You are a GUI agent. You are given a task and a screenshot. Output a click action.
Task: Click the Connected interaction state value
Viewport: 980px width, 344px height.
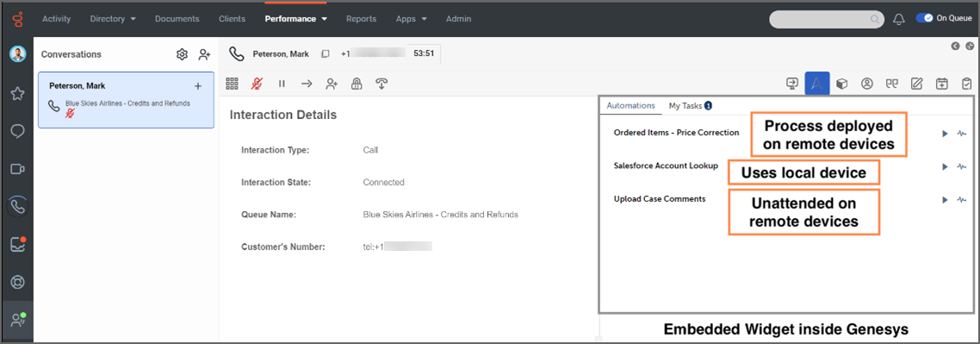click(383, 183)
